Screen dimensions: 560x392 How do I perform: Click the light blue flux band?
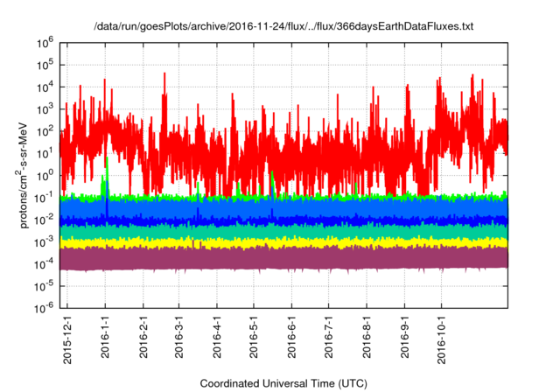[283, 207]
